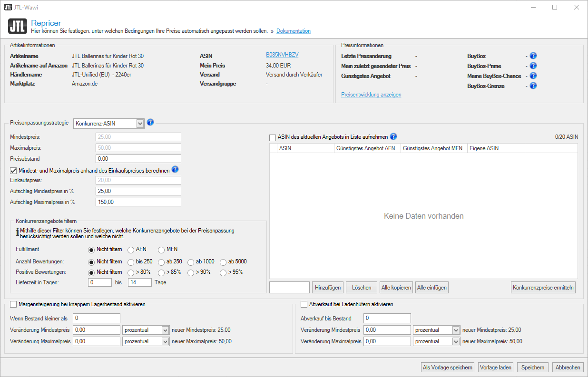
Task: Click help icon beside Preisanpassungsstrategie dropdown
Action: [150, 123]
